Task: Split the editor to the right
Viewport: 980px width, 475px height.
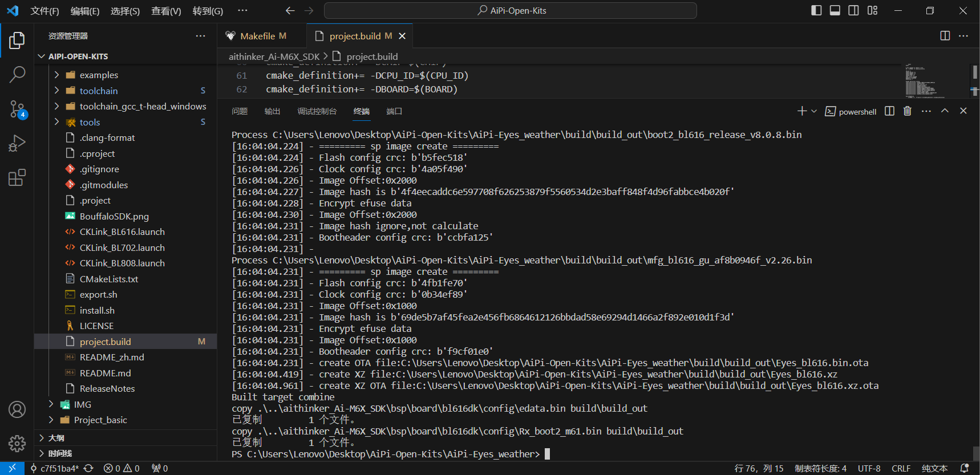Action: (x=945, y=36)
